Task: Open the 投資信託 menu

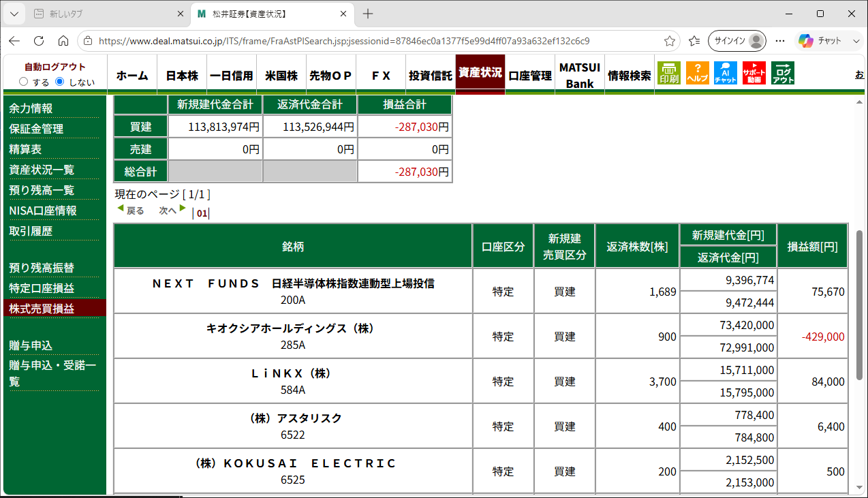Action: point(431,76)
